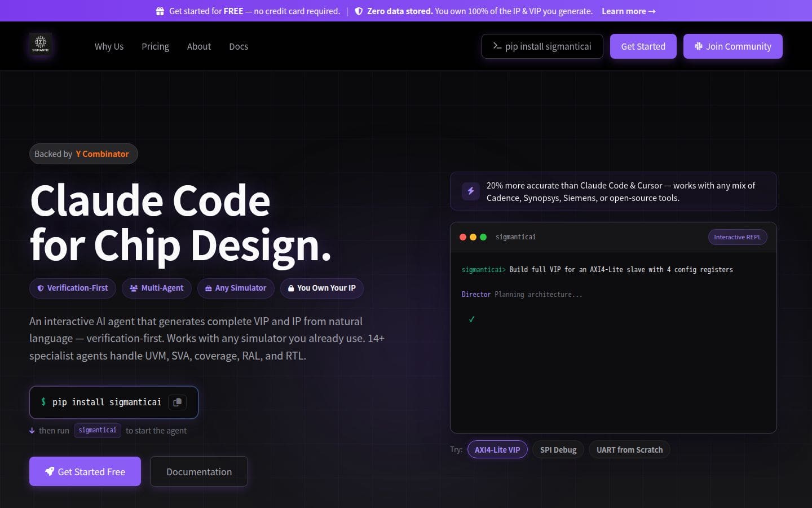Copy the pip install command
This screenshot has width=812, height=508.
click(x=177, y=402)
